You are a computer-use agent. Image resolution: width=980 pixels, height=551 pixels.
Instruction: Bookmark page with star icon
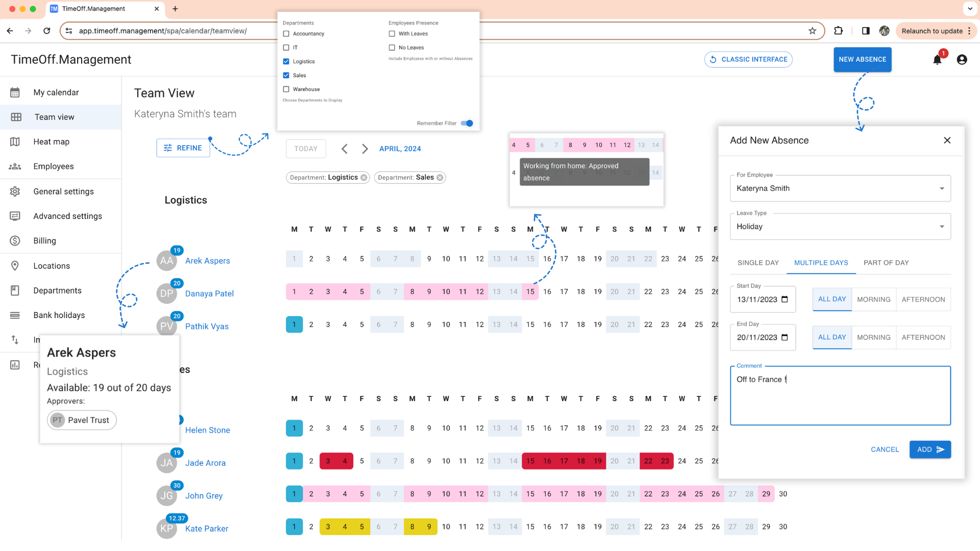[x=812, y=31]
